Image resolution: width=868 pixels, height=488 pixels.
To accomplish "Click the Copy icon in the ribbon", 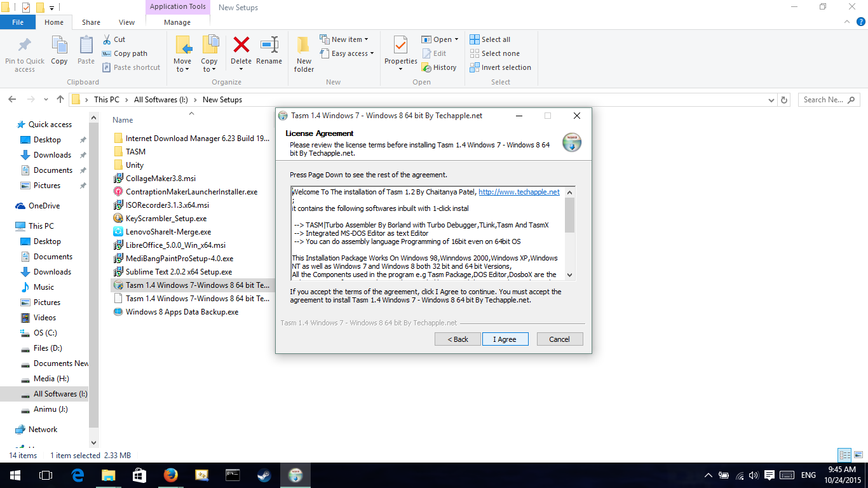I will pos(59,51).
